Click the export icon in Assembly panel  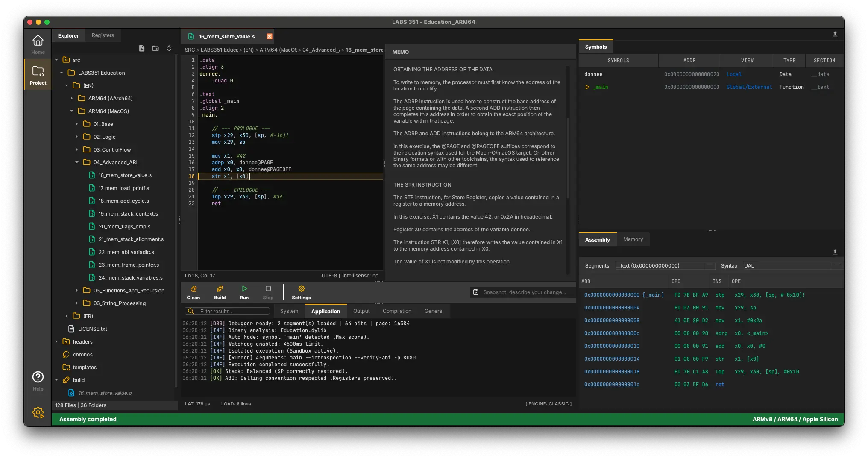point(835,252)
